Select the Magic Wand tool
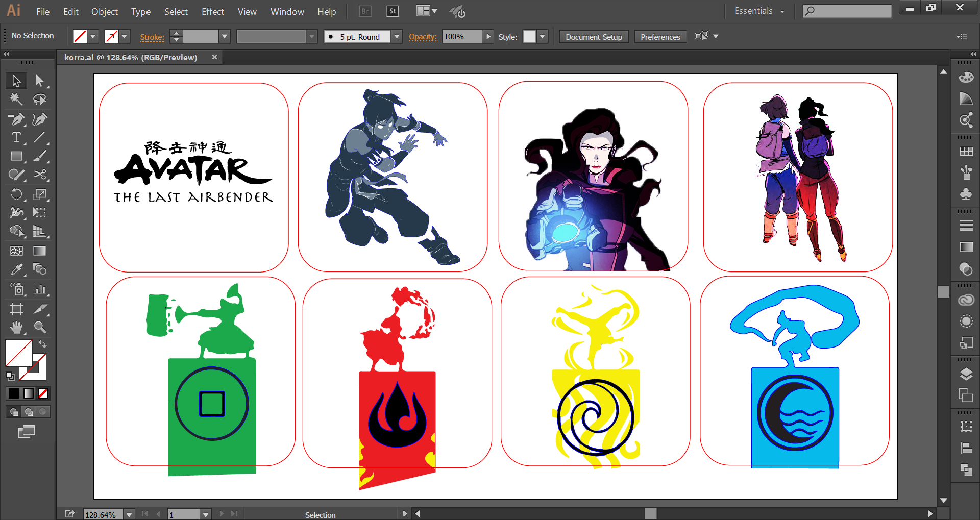This screenshot has height=520, width=980. point(16,100)
